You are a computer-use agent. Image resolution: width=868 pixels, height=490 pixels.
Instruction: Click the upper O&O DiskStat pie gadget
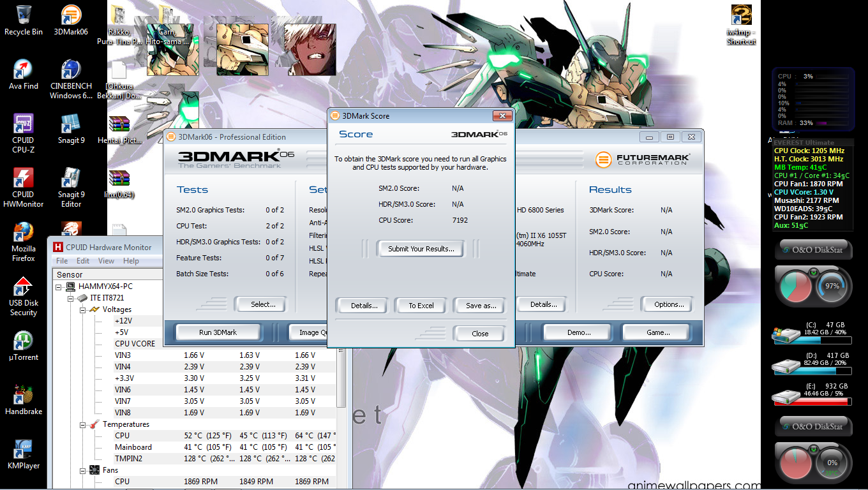pyautogui.click(x=814, y=287)
